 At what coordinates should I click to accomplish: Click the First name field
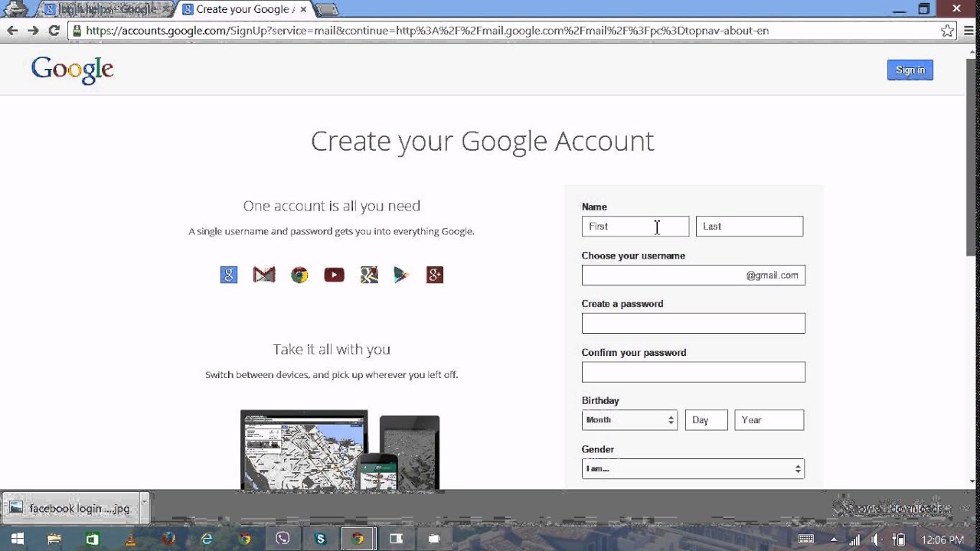click(x=635, y=227)
